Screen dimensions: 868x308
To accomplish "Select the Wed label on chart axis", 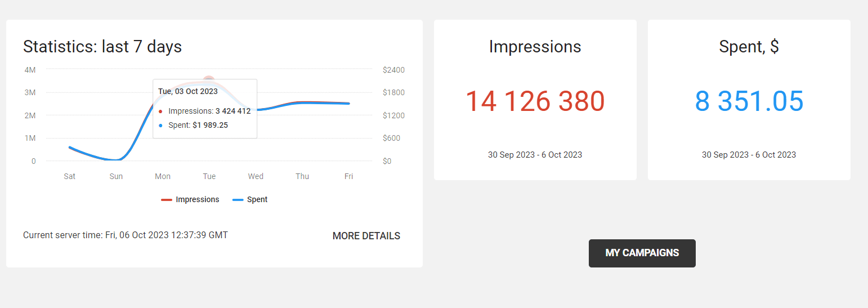I will tap(256, 176).
